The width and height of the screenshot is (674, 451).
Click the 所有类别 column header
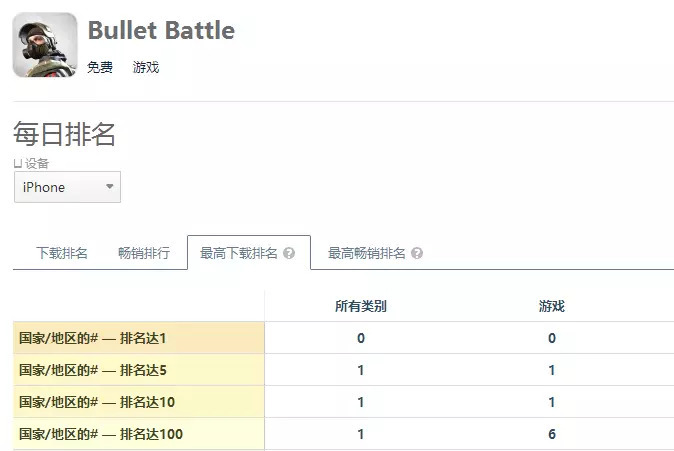coord(361,306)
